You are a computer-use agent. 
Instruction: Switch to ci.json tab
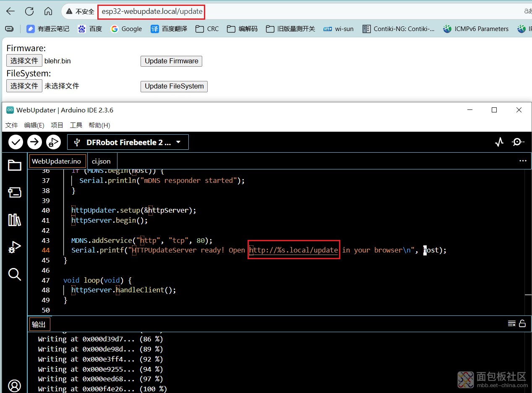click(101, 161)
